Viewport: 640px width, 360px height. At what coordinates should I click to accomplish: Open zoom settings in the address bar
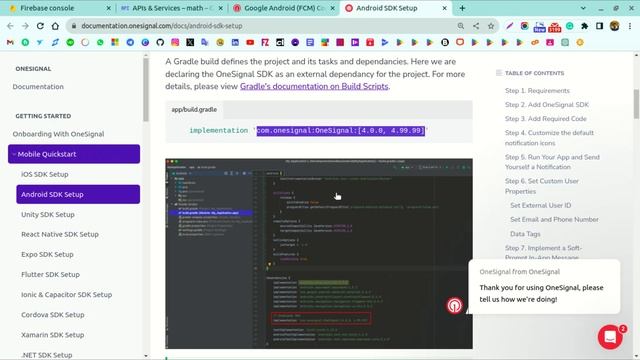coord(461,26)
